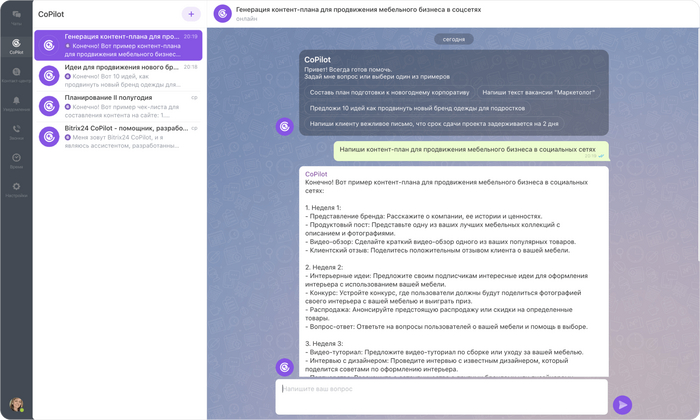Create a new CoPilot chat with plus button
Image resolution: width=700 pixels, height=420 pixels.
pyautogui.click(x=191, y=14)
